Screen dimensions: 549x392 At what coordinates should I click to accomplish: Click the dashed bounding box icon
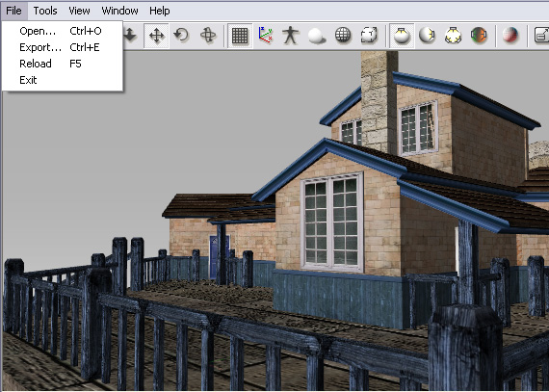369,36
